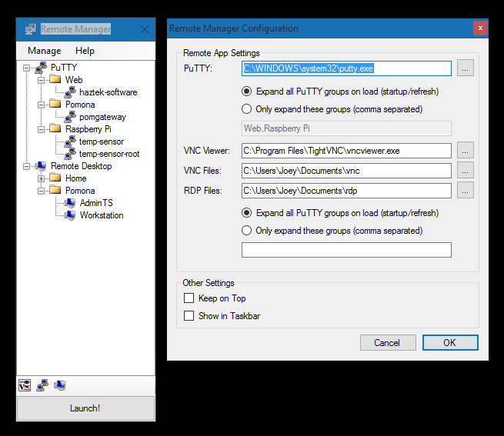The height and width of the screenshot is (436, 504).
Task: Browse for the RDP Files folder
Action: (465, 190)
